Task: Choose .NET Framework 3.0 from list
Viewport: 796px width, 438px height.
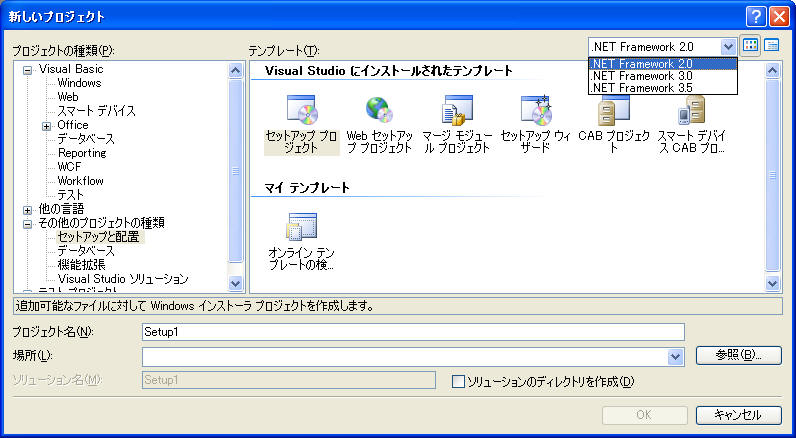Action: (x=662, y=76)
